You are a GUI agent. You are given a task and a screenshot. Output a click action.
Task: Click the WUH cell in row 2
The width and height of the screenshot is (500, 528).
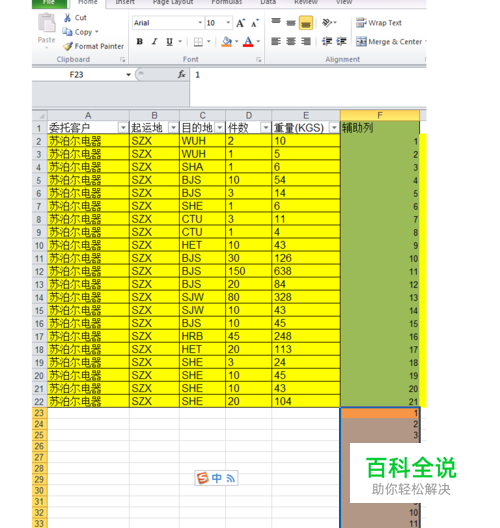click(202, 141)
